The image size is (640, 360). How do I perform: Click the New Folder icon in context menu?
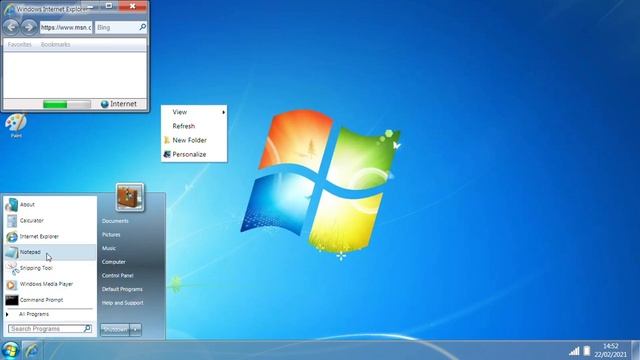167,140
